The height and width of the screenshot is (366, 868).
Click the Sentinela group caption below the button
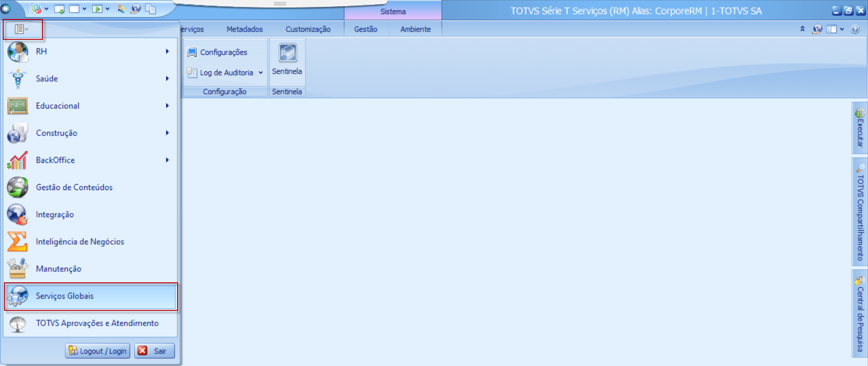[287, 92]
